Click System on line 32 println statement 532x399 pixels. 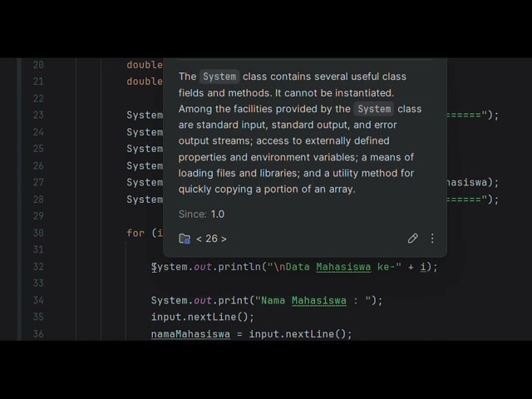tap(170, 267)
